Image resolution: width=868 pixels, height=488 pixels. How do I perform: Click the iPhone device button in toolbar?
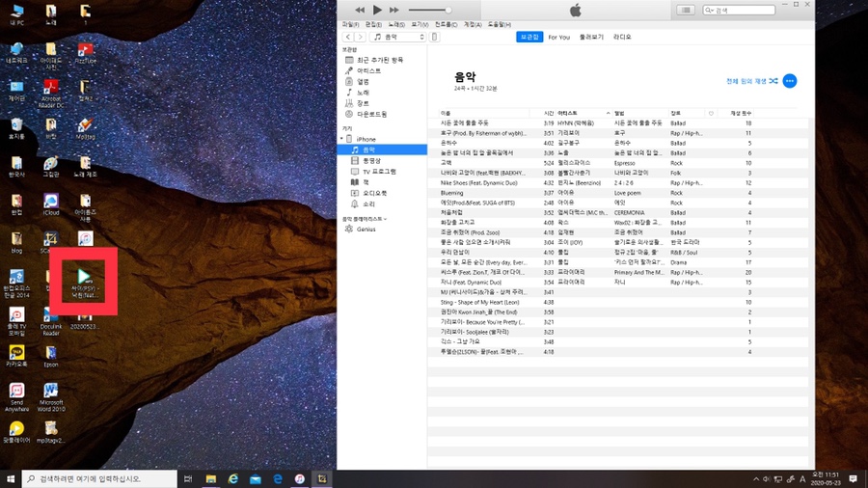point(435,37)
